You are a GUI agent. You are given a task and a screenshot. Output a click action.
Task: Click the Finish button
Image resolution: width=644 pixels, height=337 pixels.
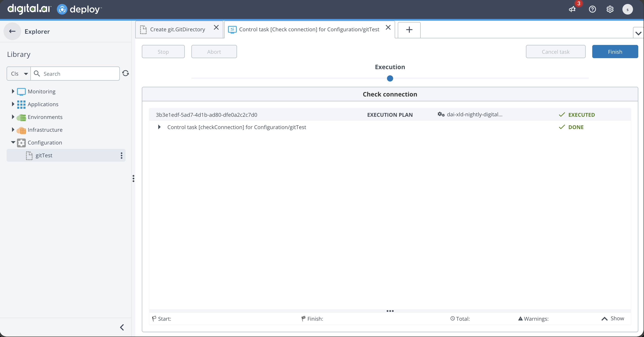click(x=615, y=52)
